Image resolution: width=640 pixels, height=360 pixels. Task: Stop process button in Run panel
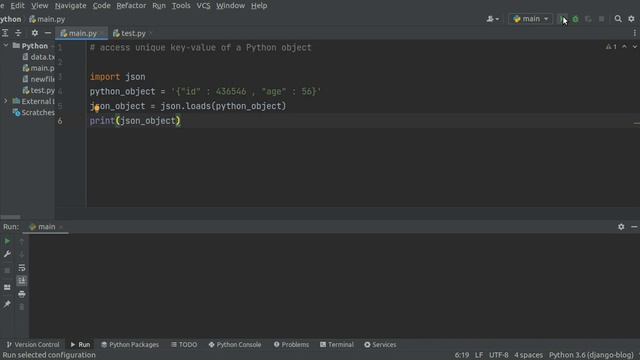click(x=7, y=271)
